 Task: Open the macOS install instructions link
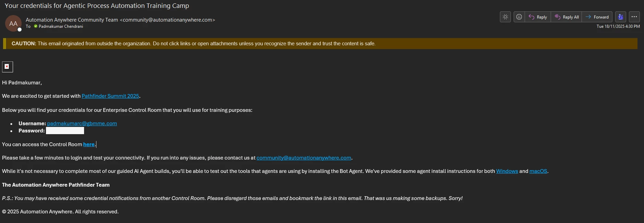tap(538, 171)
